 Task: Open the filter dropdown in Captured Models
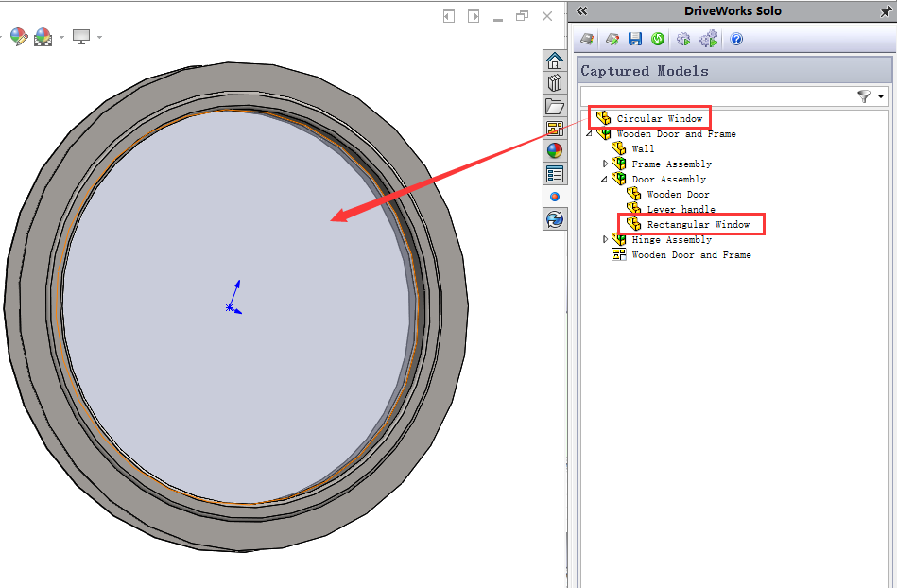coord(881,96)
